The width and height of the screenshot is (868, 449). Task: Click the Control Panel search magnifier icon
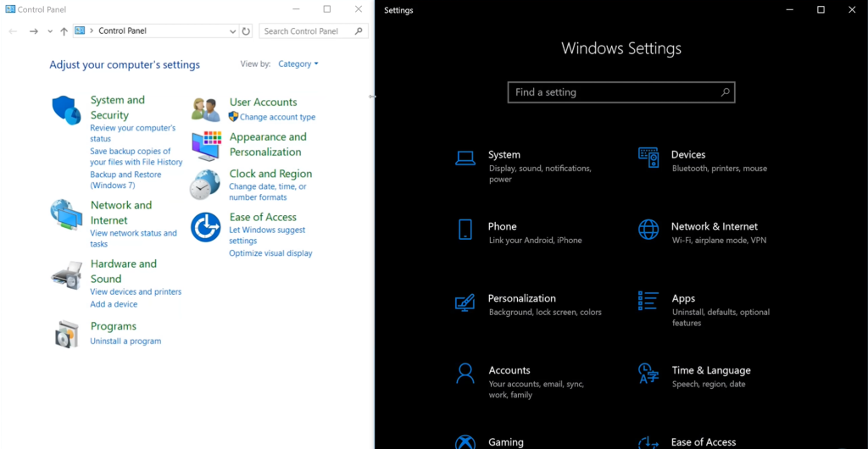pyautogui.click(x=359, y=31)
